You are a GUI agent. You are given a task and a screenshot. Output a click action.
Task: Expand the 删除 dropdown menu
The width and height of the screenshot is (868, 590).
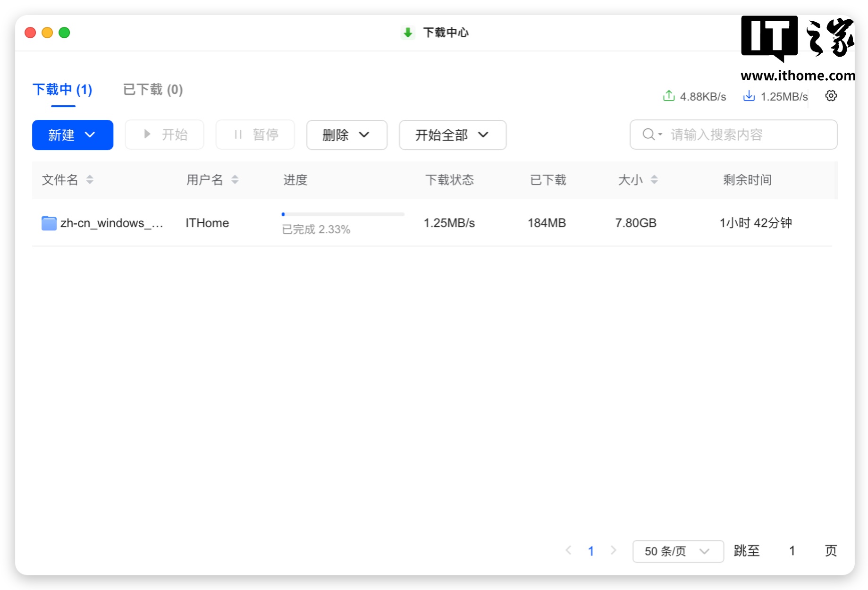(x=347, y=135)
